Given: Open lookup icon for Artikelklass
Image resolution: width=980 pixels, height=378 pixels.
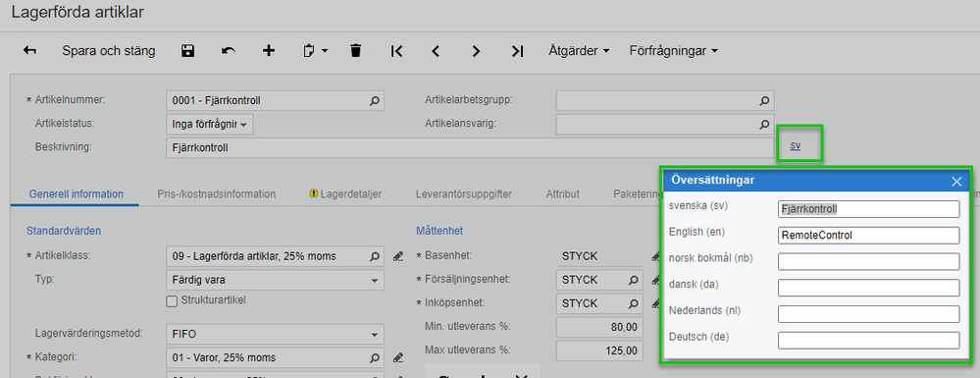Looking at the screenshot, I should point(375,256).
